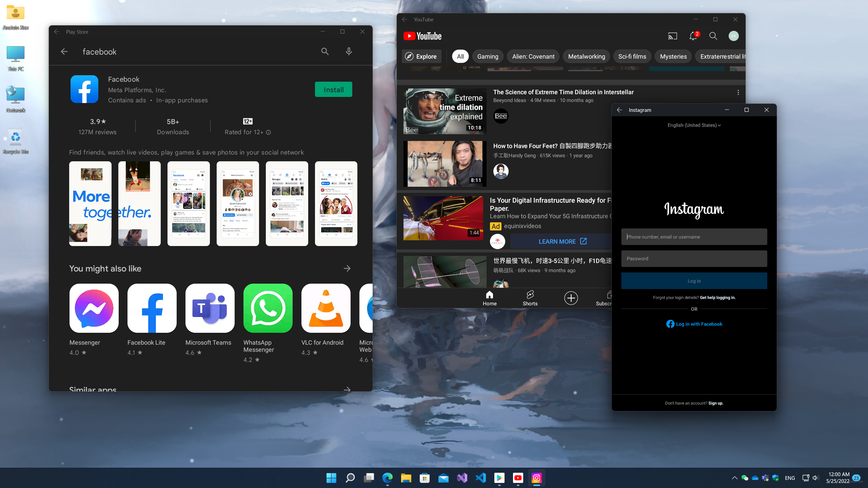
Task: Click the Instagram Log in button
Action: pyautogui.click(x=694, y=281)
